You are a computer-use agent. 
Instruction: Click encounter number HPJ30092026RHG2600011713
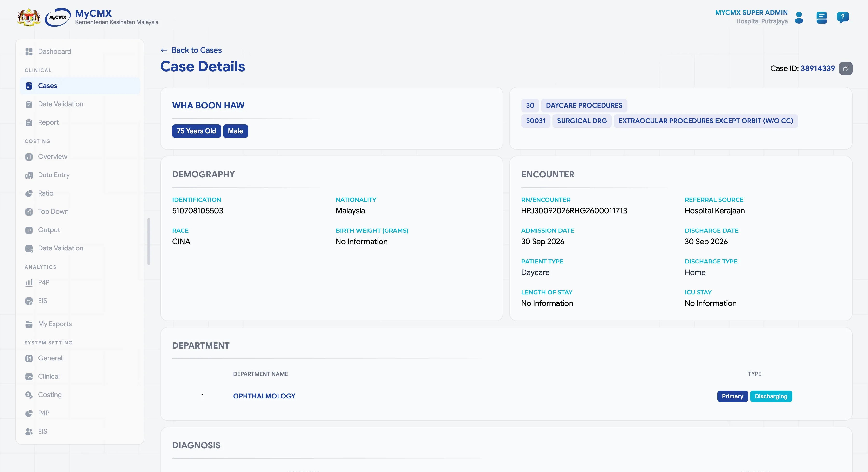pos(574,211)
